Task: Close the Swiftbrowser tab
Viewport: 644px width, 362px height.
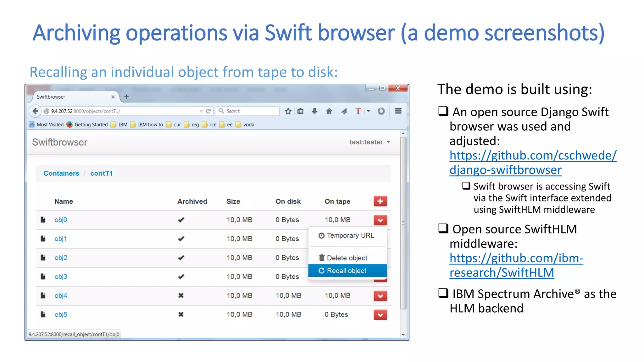Action: tap(113, 97)
